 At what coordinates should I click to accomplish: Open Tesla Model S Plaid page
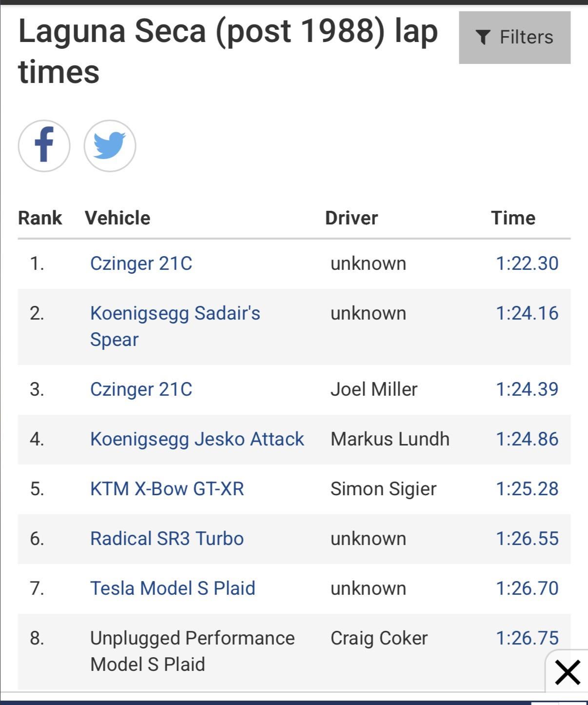(173, 588)
